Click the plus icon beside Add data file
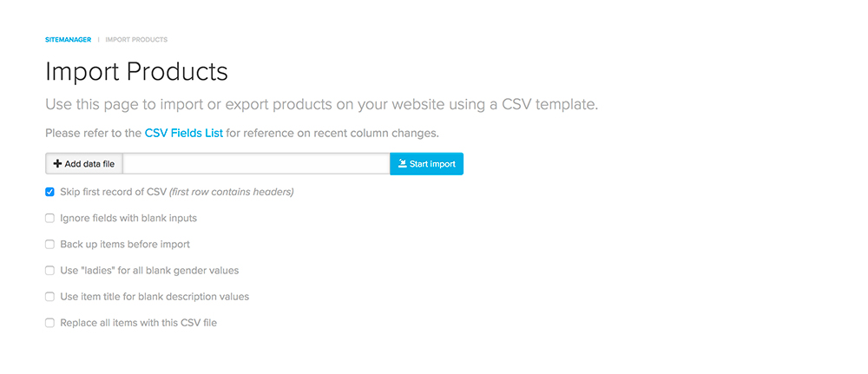This screenshot has width=868, height=374. click(57, 164)
